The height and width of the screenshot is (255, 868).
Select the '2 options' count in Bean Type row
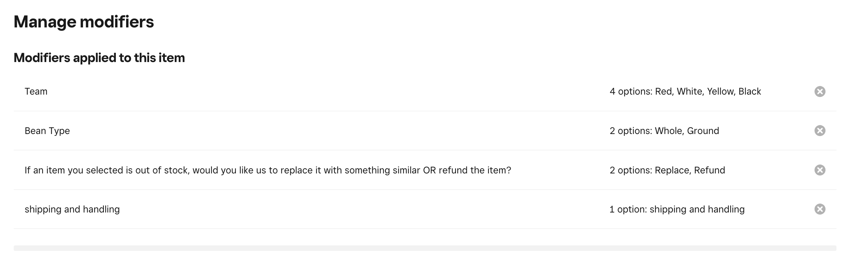(631, 131)
